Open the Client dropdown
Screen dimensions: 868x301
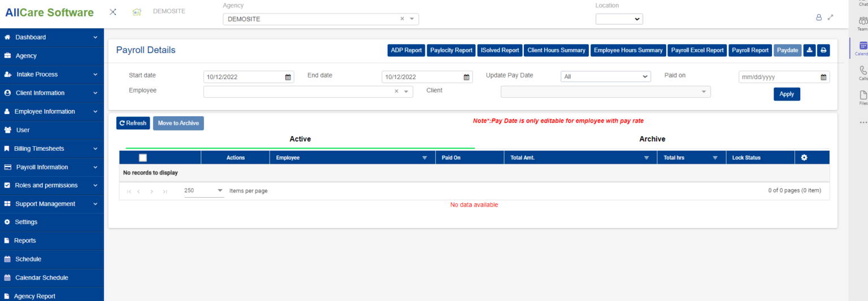tap(606, 91)
